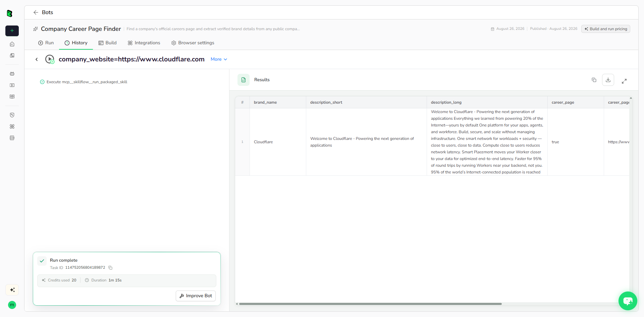Open the stacked list icon in sidebar
This screenshot has width=644, height=317.
pyautogui.click(x=12, y=138)
